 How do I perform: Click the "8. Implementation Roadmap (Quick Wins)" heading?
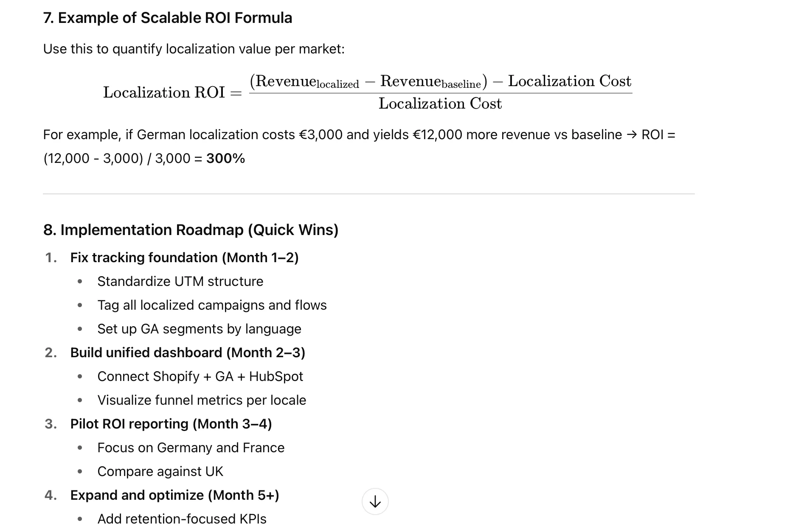point(191,230)
